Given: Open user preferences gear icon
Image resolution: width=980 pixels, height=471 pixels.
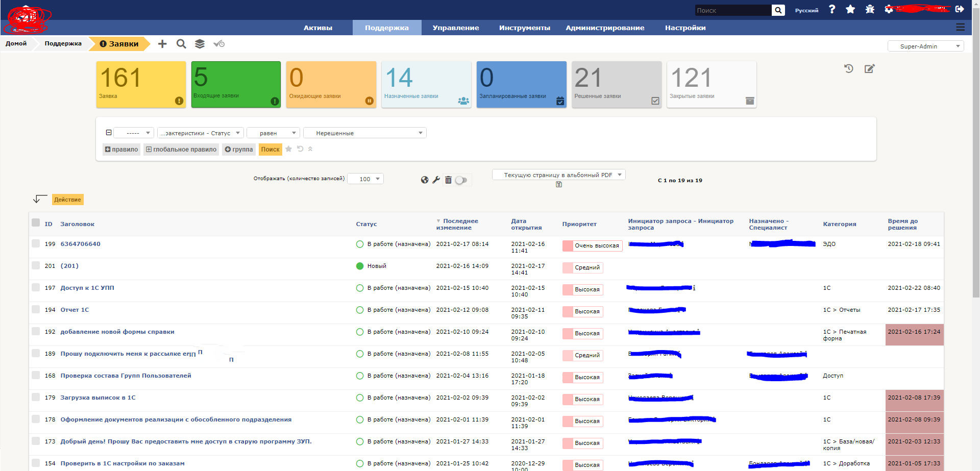Looking at the screenshot, I should coord(889,9).
